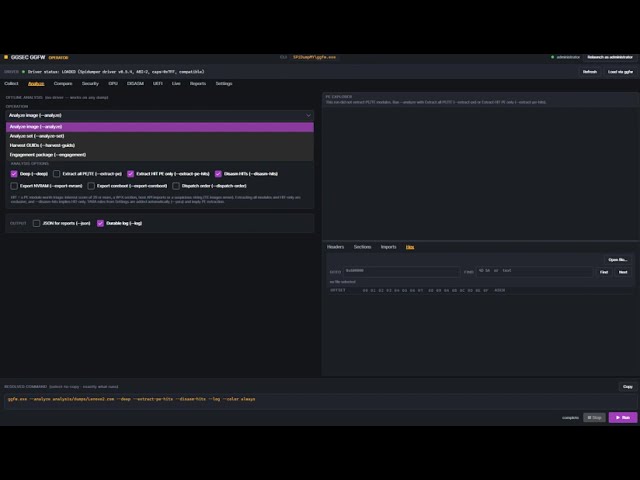Click the Open file... button
The width and height of the screenshot is (640, 480).
coord(618,260)
